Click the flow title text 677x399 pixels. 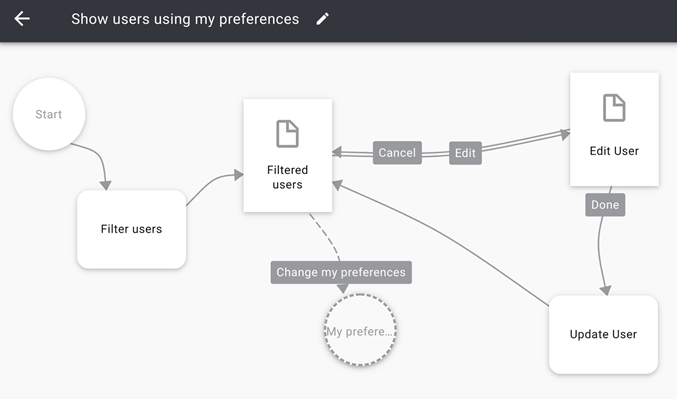pyautogui.click(x=185, y=19)
